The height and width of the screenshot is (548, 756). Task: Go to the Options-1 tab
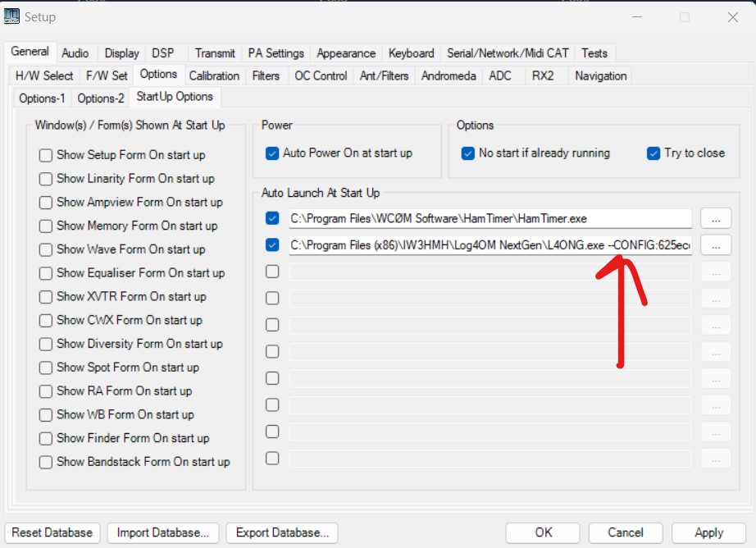coord(42,98)
